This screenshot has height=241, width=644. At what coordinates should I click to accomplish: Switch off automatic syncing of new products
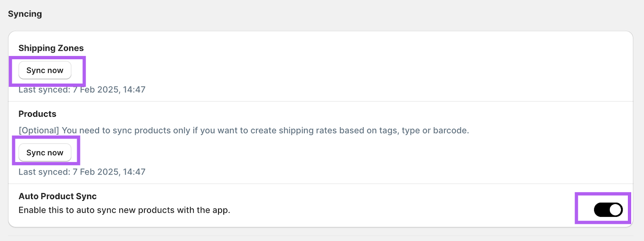coord(608,210)
